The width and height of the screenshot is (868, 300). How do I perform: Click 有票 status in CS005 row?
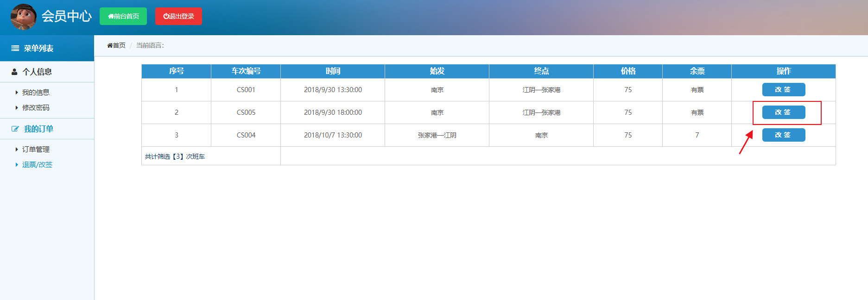click(x=697, y=112)
